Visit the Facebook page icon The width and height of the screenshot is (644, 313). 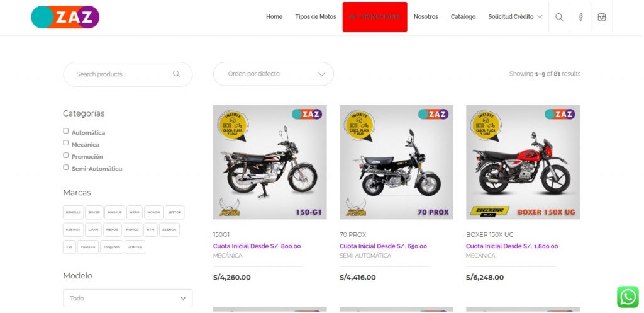[580, 17]
